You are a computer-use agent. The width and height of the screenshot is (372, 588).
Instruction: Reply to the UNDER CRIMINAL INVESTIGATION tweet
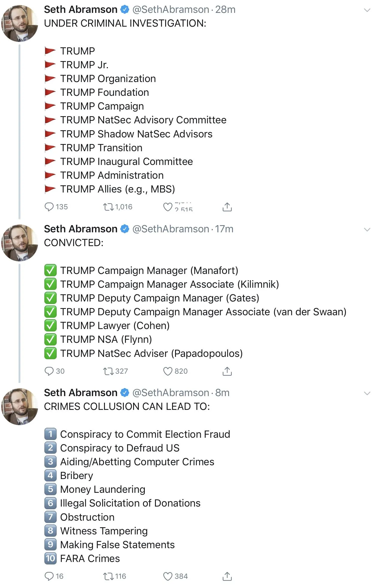[x=49, y=207]
